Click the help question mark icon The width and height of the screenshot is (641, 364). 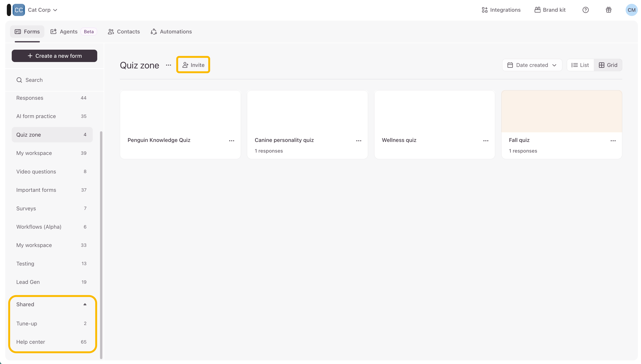pyautogui.click(x=585, y=10)
